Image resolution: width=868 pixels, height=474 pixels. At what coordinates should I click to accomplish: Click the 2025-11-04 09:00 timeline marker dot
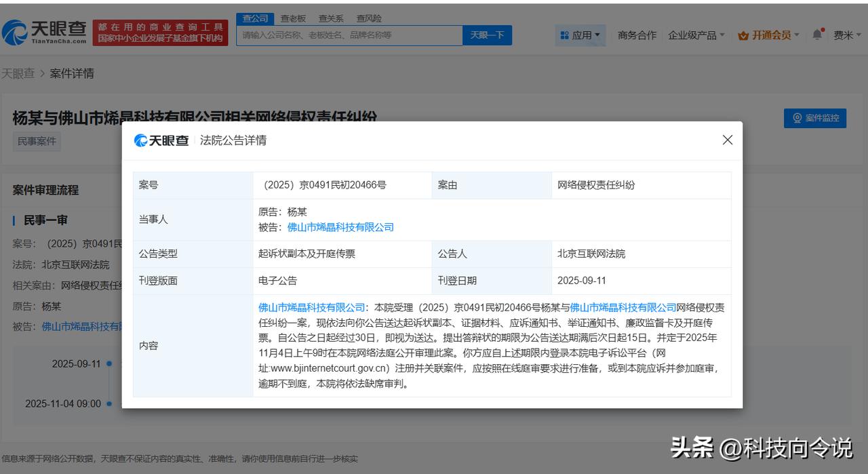pos(108,403)
